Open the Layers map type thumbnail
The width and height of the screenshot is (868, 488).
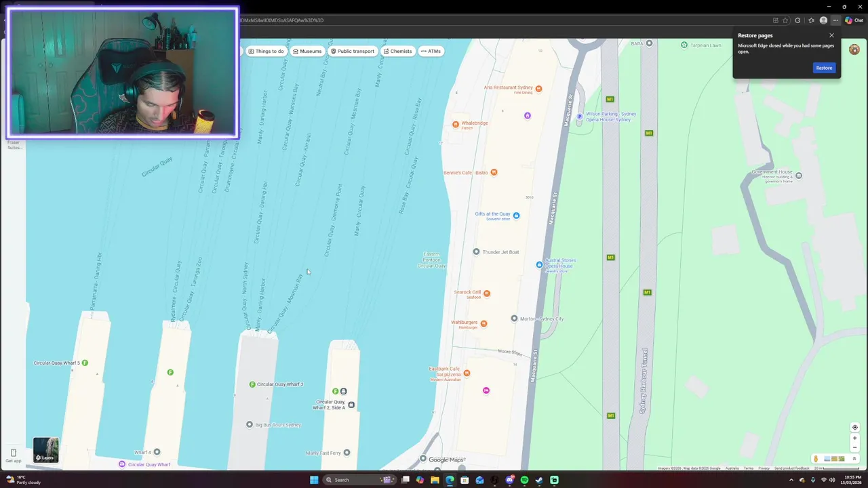click(46, 450)
